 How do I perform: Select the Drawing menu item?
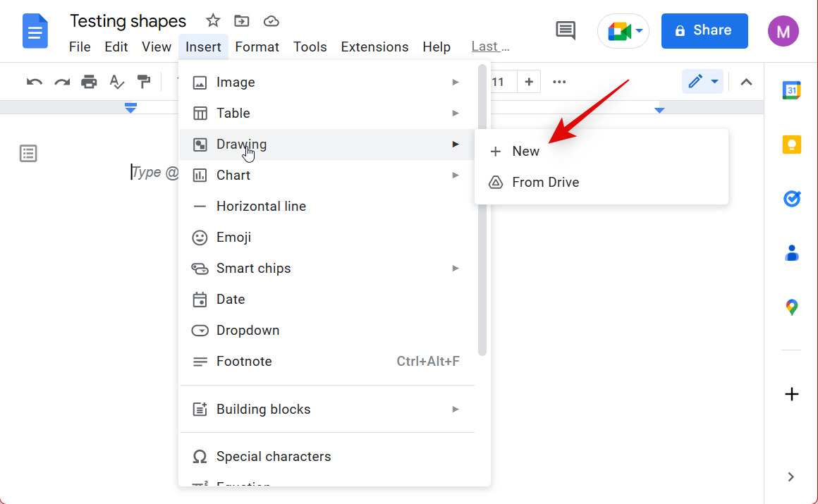[x=327, y=145]
